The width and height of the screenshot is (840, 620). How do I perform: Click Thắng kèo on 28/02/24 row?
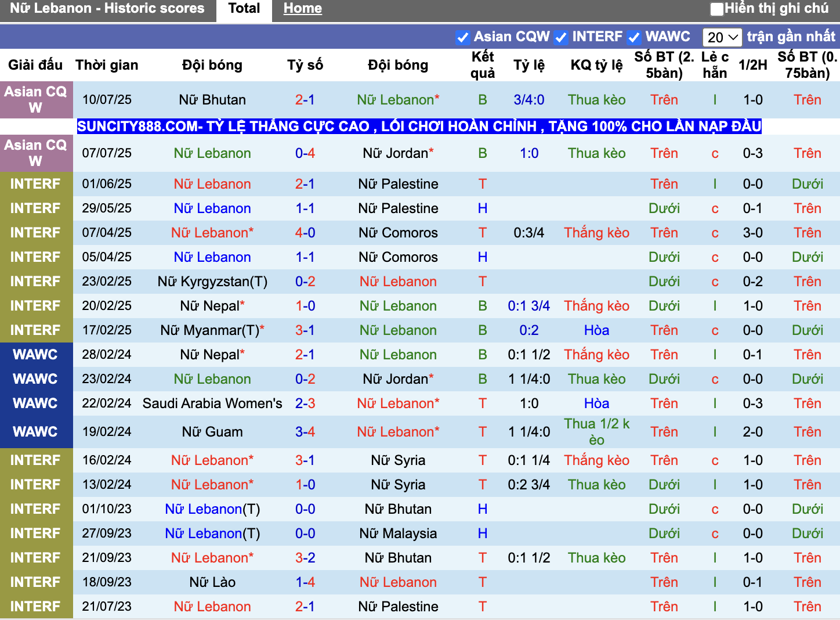pyautogui.click(x=596, y=355)
